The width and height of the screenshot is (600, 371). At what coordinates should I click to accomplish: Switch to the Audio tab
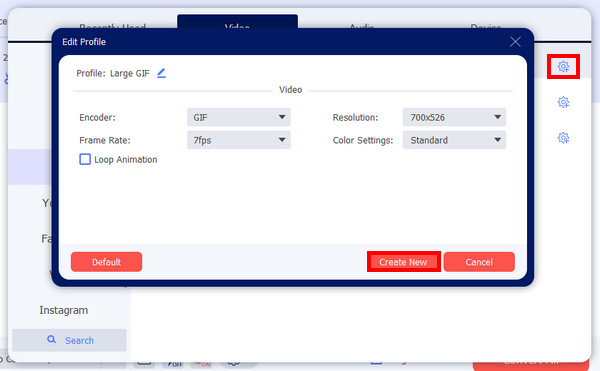[x=362, y=25]
